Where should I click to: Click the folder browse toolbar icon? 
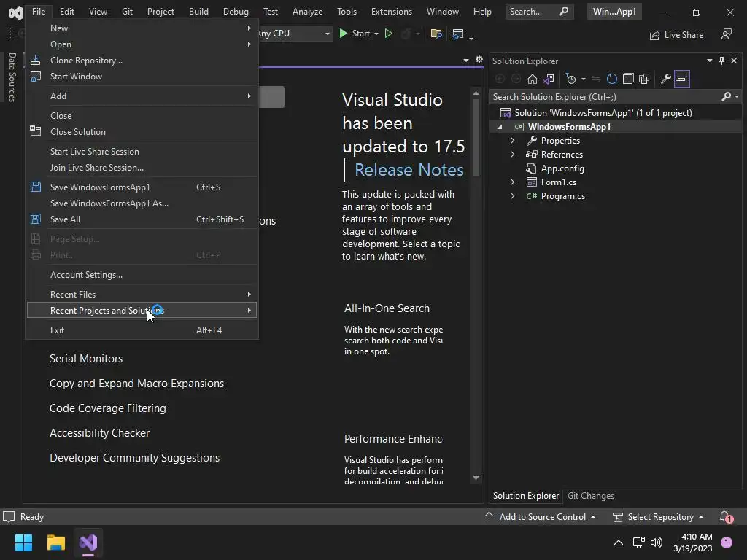point(436,34)
